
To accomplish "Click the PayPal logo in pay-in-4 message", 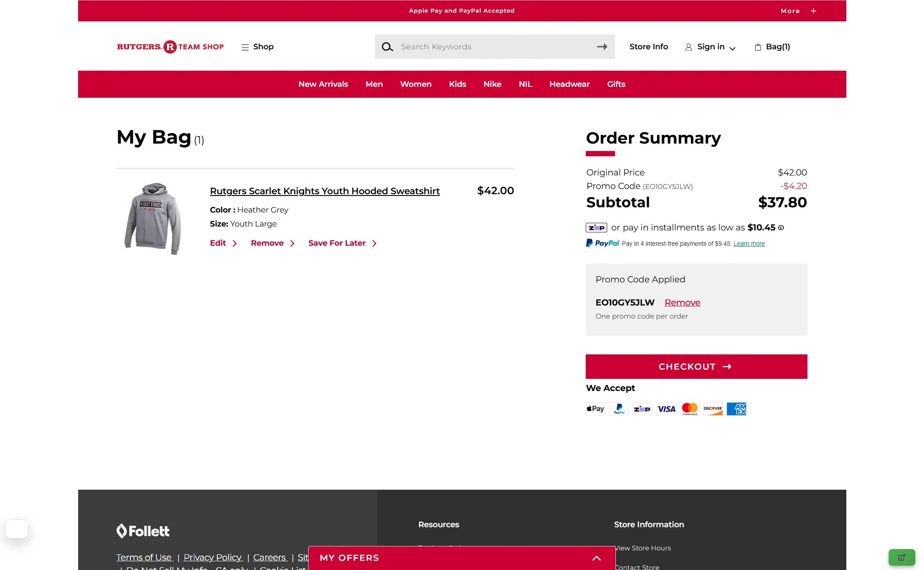I will click(x=602, y=243).
